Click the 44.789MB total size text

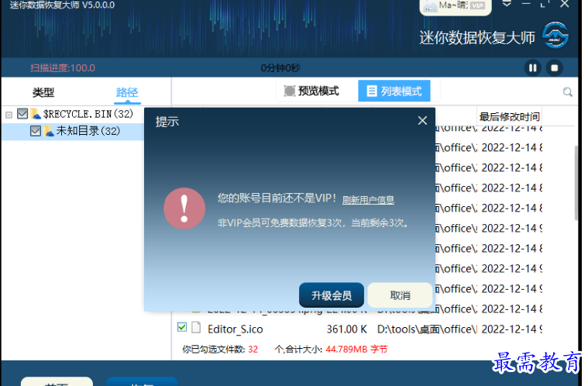[346, 350]
